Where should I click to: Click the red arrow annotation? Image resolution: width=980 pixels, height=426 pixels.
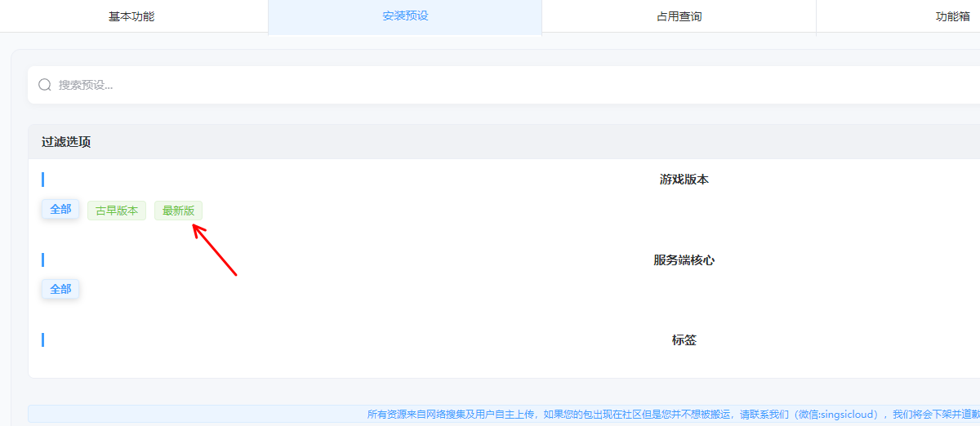click(x=214, y=251)
